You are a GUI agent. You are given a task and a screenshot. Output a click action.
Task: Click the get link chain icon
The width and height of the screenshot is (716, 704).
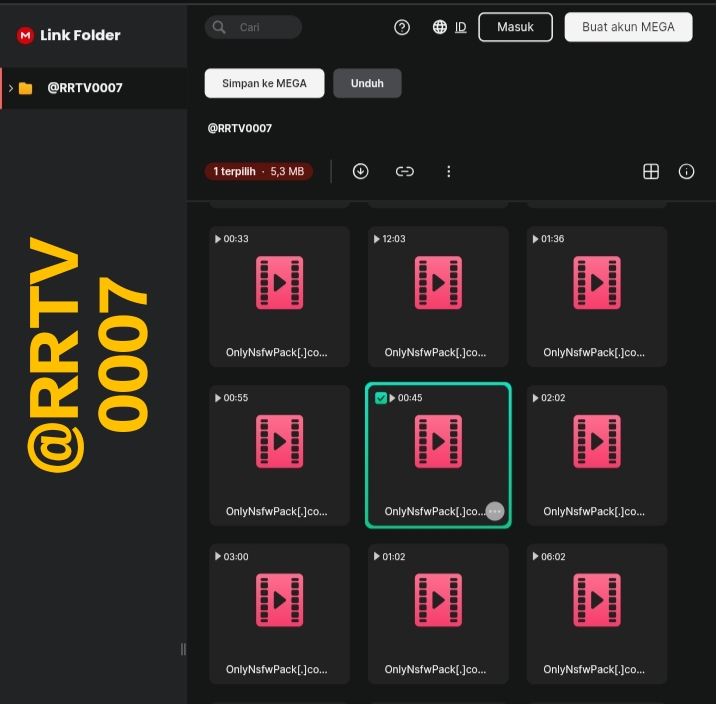click(x=405, y=171)
